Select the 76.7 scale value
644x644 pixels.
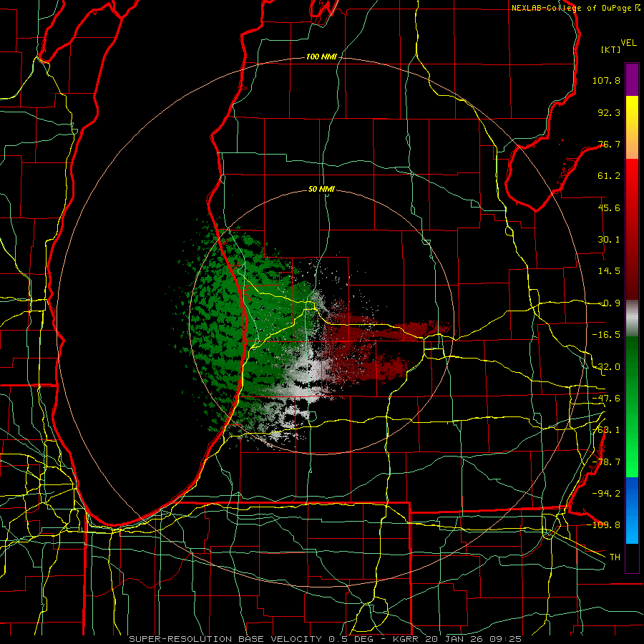tap(609, 144)
